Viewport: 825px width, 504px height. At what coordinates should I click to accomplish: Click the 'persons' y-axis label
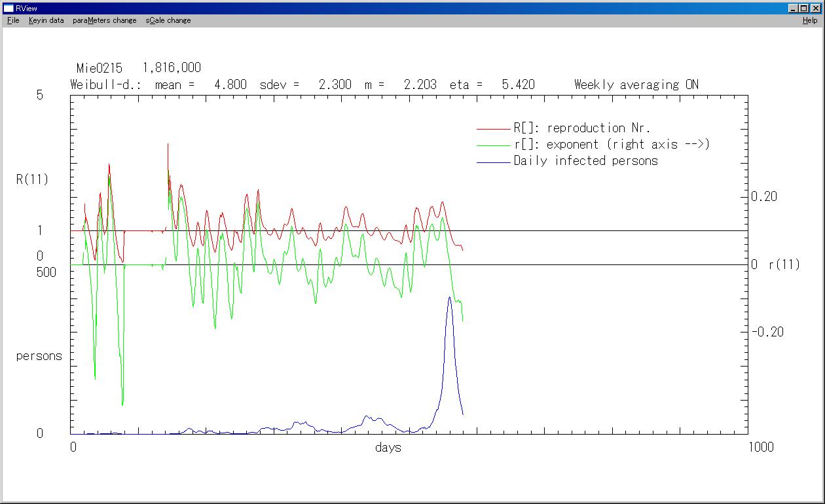point(39,356)
